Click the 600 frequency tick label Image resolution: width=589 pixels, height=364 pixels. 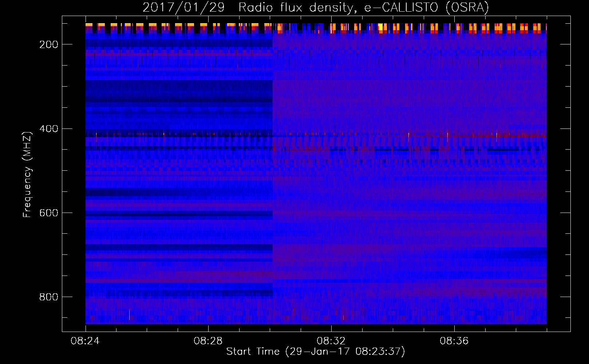(x=49, y=213)
